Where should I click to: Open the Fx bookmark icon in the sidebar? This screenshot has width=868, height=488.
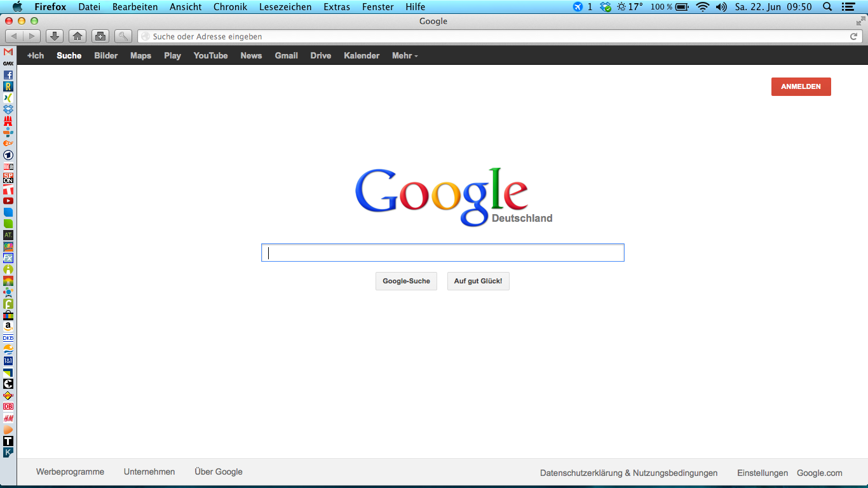[8, 258]
